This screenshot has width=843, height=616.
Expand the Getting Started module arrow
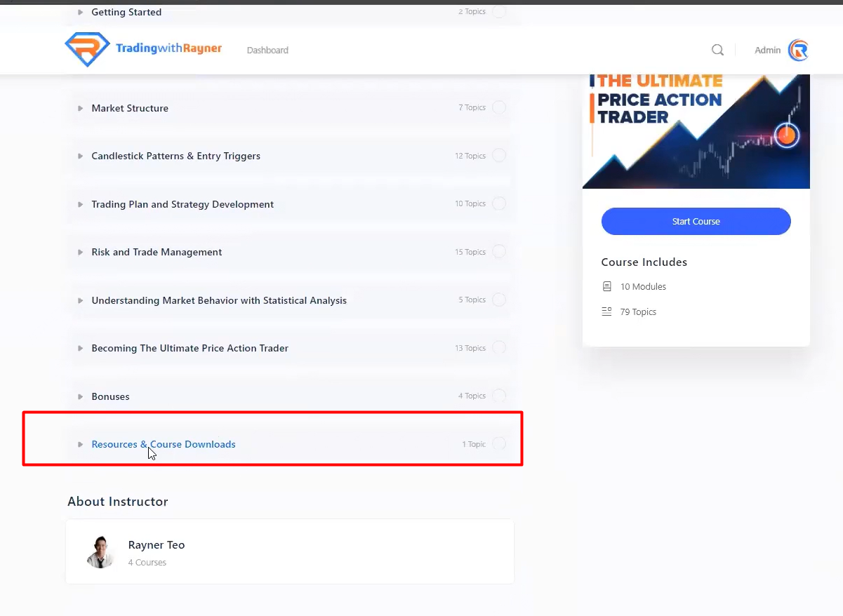coord(80,12)
